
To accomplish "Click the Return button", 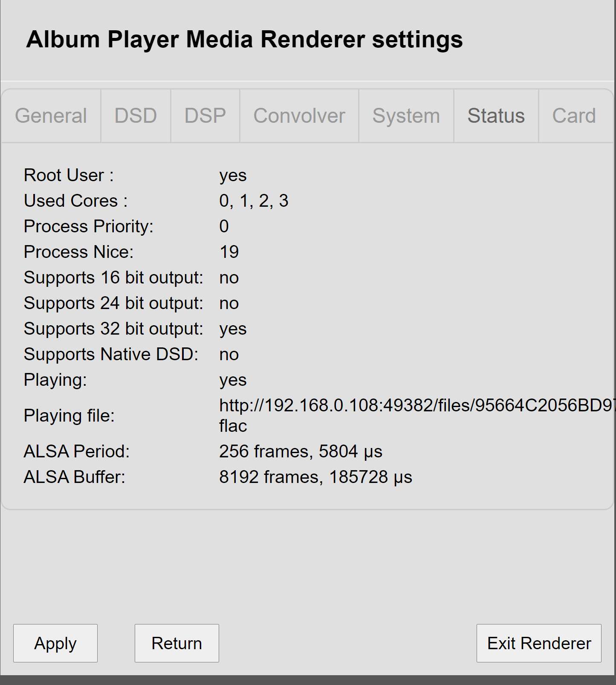I will click(x=177, y=643).
